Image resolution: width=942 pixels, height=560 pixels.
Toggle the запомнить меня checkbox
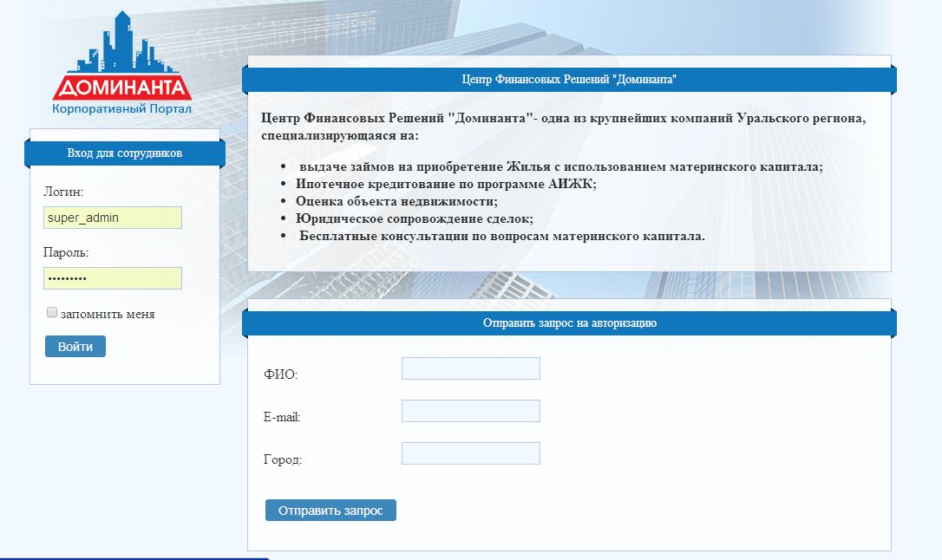tap(52, 313)
